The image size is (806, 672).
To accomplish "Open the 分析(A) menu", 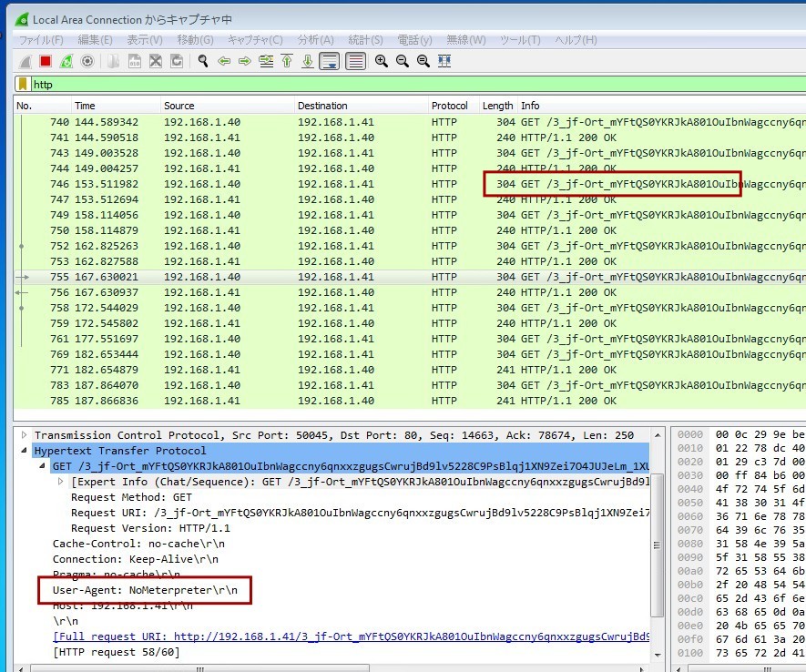I will [316, 40].
